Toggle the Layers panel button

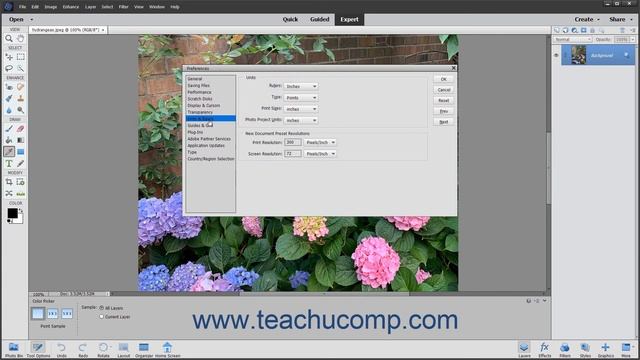pyautogui.click(x=524, y=350)
